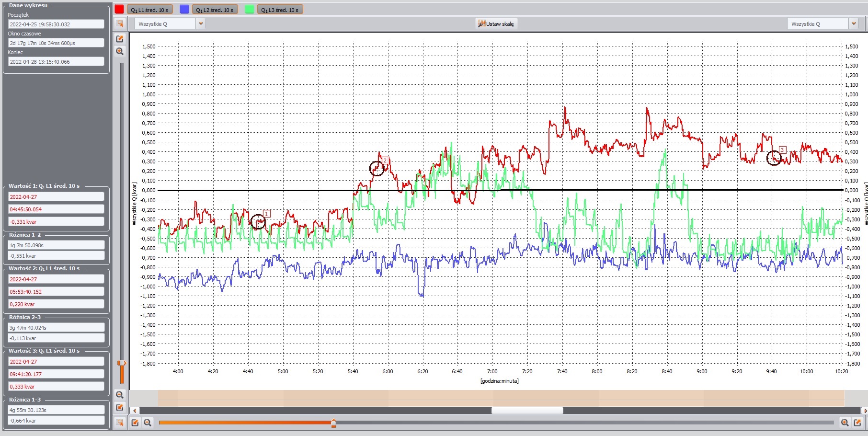The width and height of the screenshot is (868, 436).
Task: Click the selection tool icon beside the left Wszystkie Q dropdown
Action: point(120,23)
